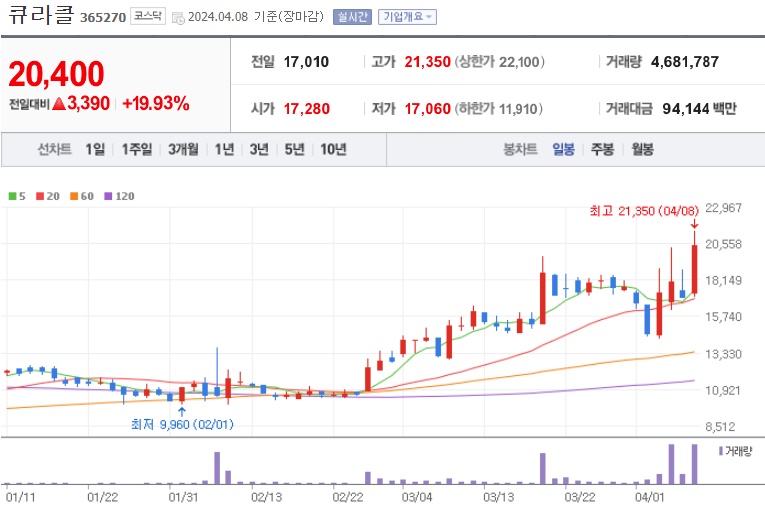Click the calendar clock icon beside the date
Image resolution: width=765 pixels, height=507 pixels.
(x=179, y=19)
